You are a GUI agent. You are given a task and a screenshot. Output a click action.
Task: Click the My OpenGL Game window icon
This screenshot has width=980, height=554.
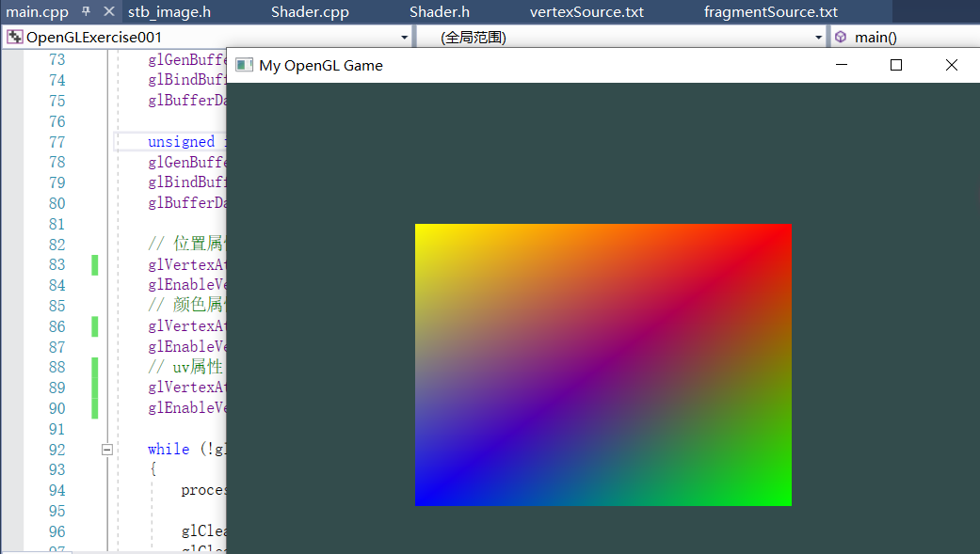[x=244, y=65]
